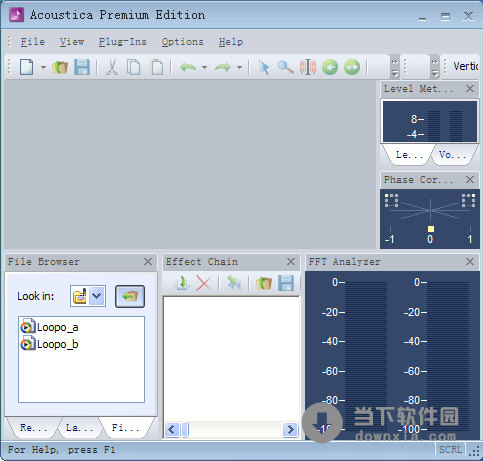Click the green single-arrow circle button
483x461 pixels.
tap(330, 67)
